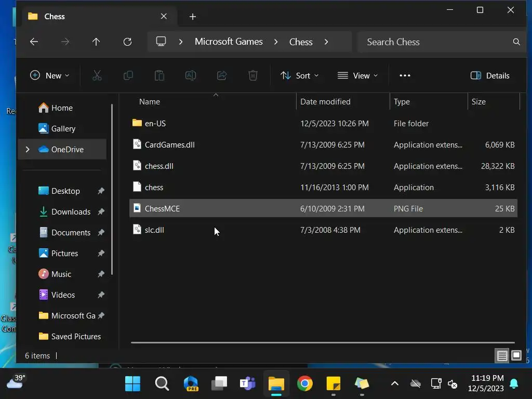This screenshot has width=532, height=399.
Task: Open weather widget showing 39°
Action: pyautogui.click(x=15, y=382)
